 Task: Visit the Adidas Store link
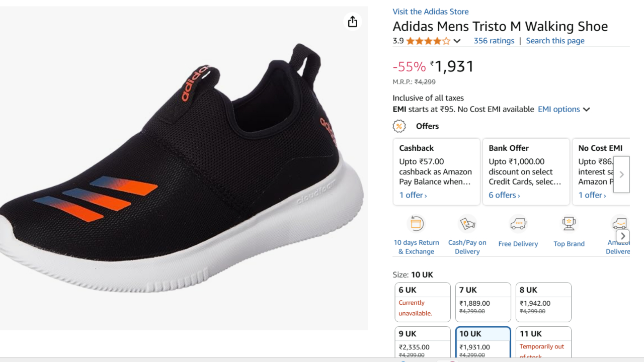[430, 12]
